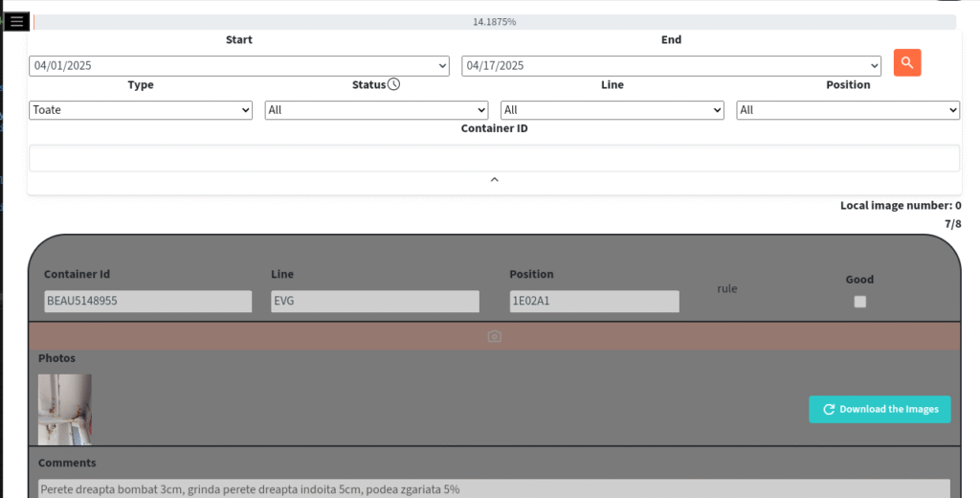The width and height of the screenshot is (980, 498).
Task: Click the 'Photos' label
Action: click(x=56, y=358)
